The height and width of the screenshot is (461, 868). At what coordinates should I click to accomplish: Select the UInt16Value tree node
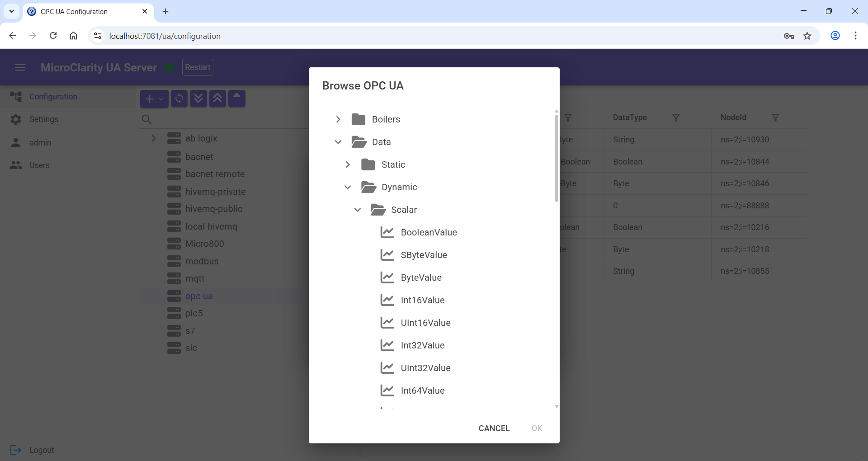coord(425,323)
